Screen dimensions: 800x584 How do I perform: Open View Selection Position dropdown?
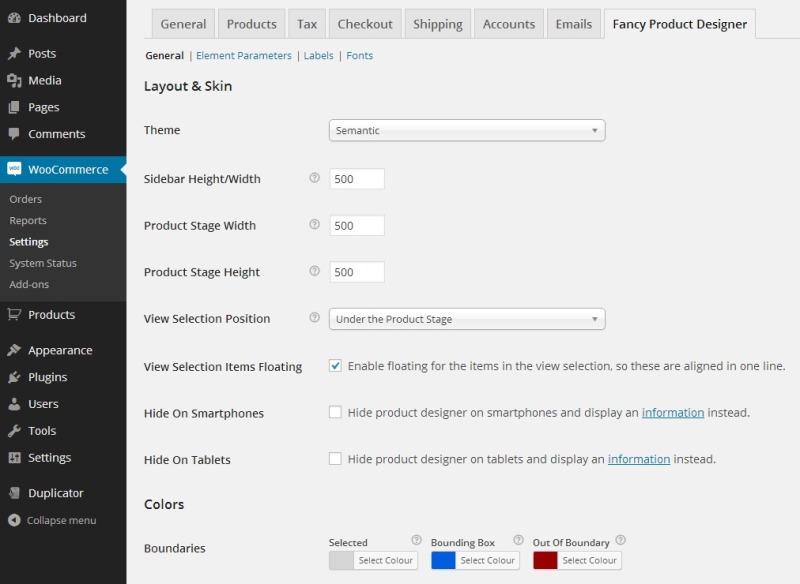467,319
